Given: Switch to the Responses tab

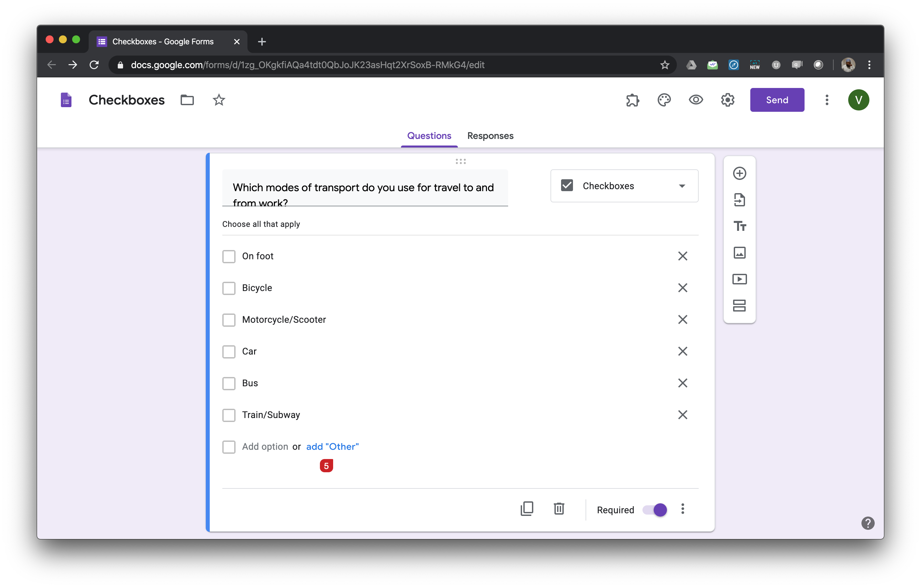Looking at the screenshot, I should click(490, 136).
